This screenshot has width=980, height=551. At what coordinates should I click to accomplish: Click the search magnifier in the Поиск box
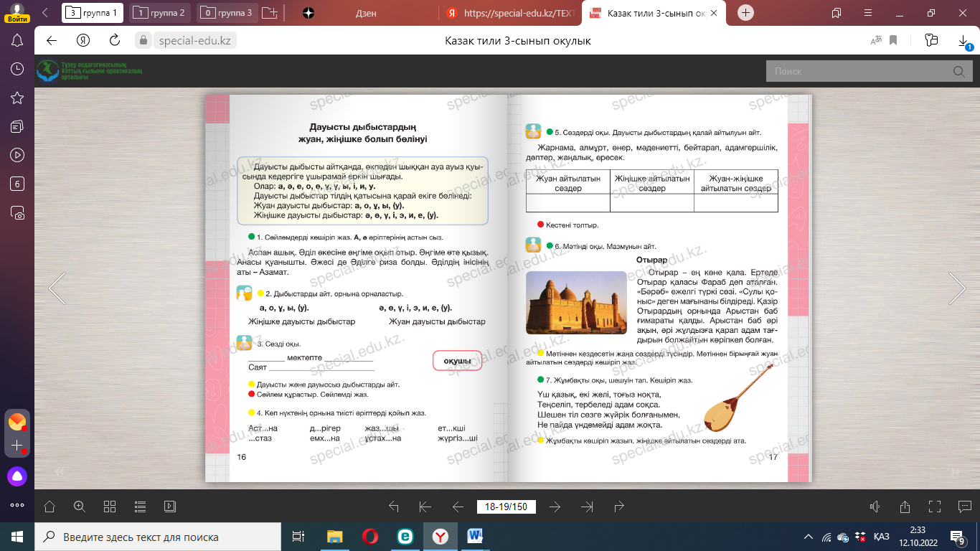click(958, 71)
